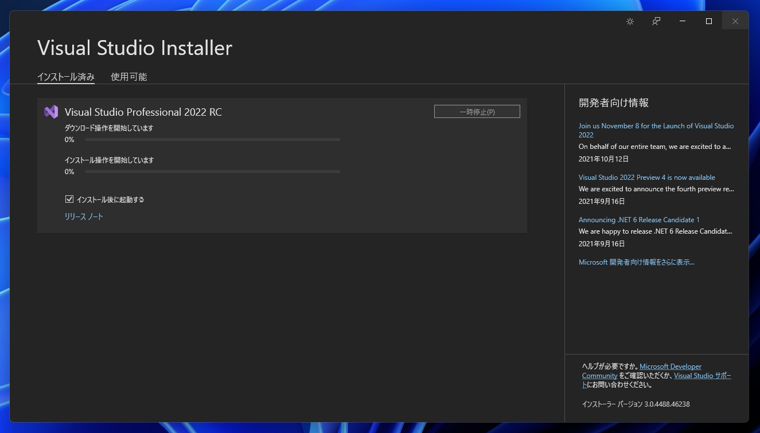Click the Visual Studio purple logo icon
The height and width of the screenshot is (433, 760).
(51, 112)
